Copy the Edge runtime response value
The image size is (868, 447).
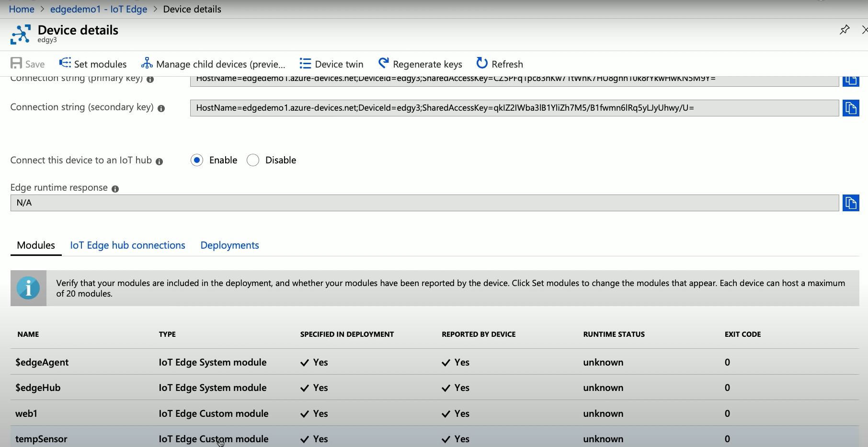(851, 203)
